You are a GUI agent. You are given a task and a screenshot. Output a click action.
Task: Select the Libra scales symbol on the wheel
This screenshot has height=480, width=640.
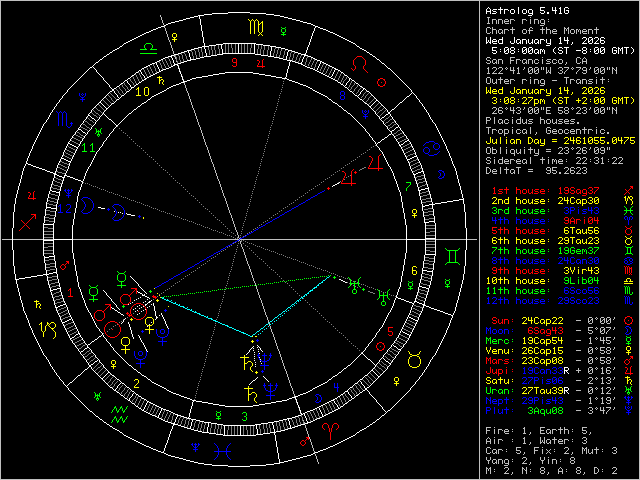[147, 47]
